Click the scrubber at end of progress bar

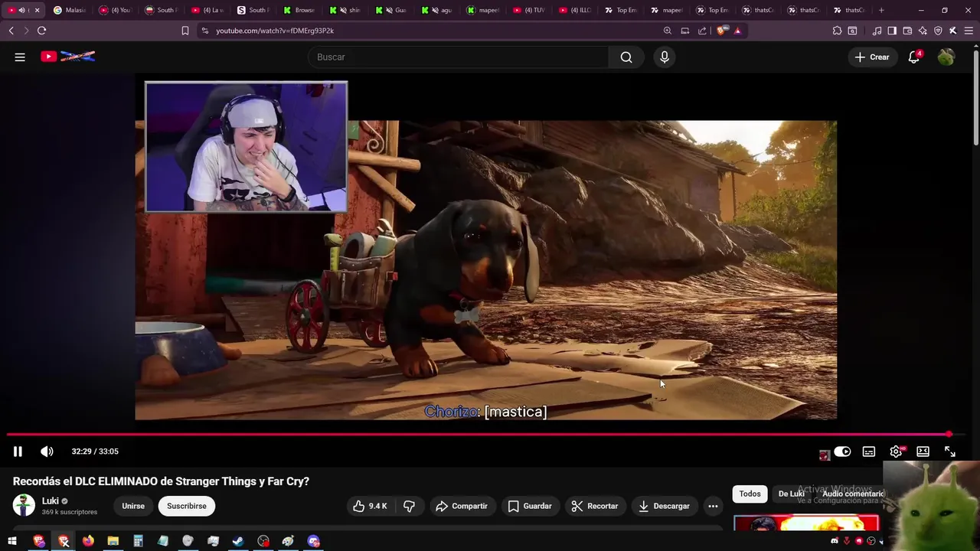pyautogui.click(x=949, y=434)
